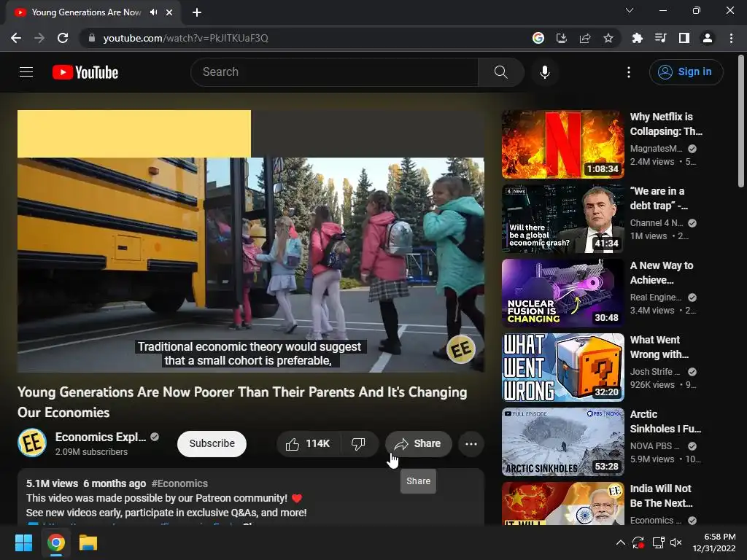Expand the tab search chevron
This screenshot has height=560, width=747.
coord(629,10)
